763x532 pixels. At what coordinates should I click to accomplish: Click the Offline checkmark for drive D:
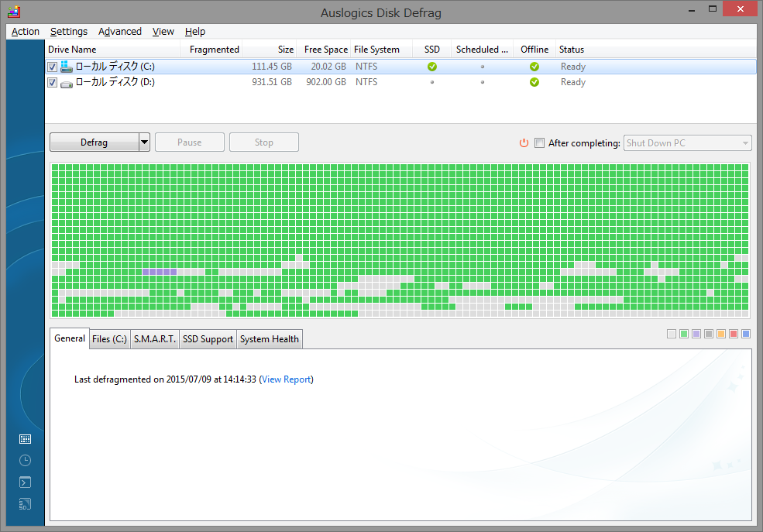pos(534,82)
